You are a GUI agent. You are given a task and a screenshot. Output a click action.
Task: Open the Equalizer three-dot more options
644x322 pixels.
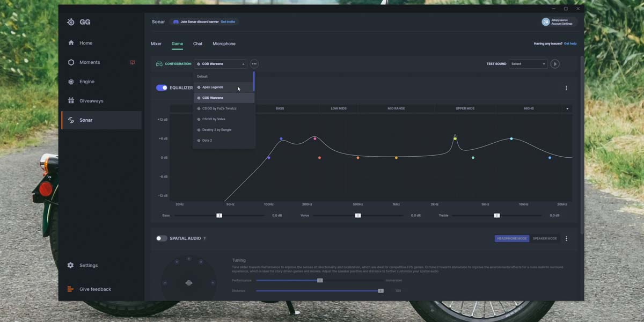point(566,88)
